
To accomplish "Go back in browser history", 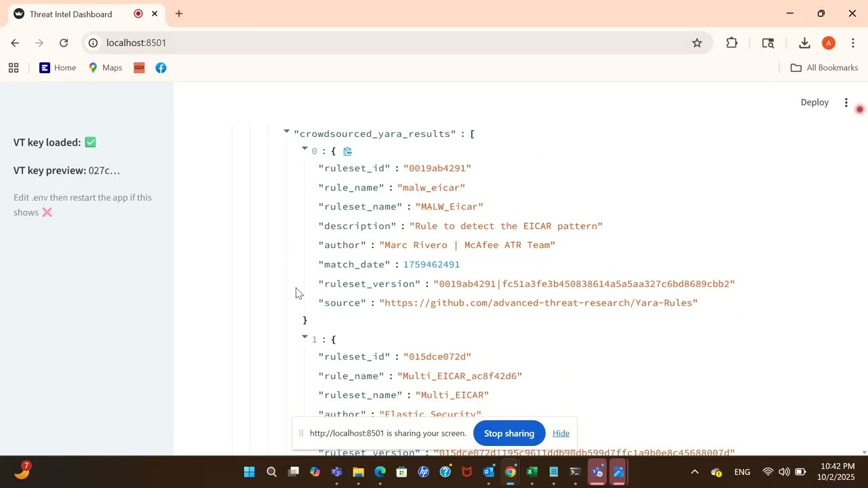I will point(15,43).
